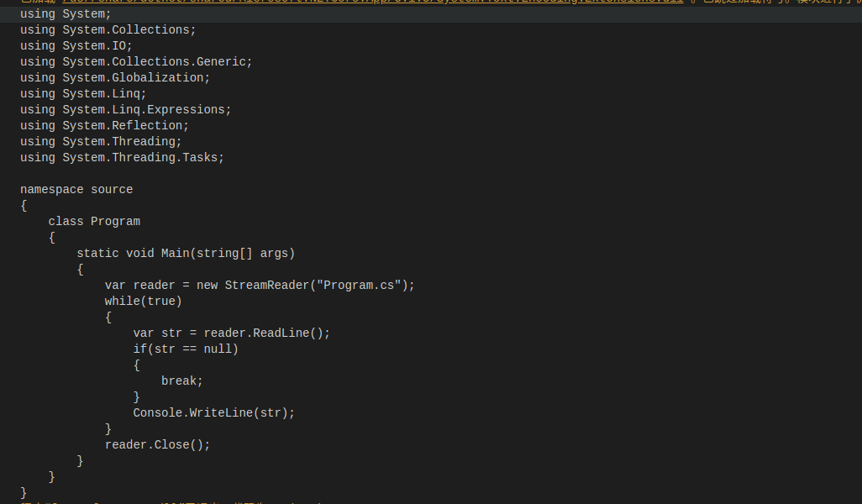Click the 'break;' statement line
Screen dimensions: 862x504
coord(182,381)
